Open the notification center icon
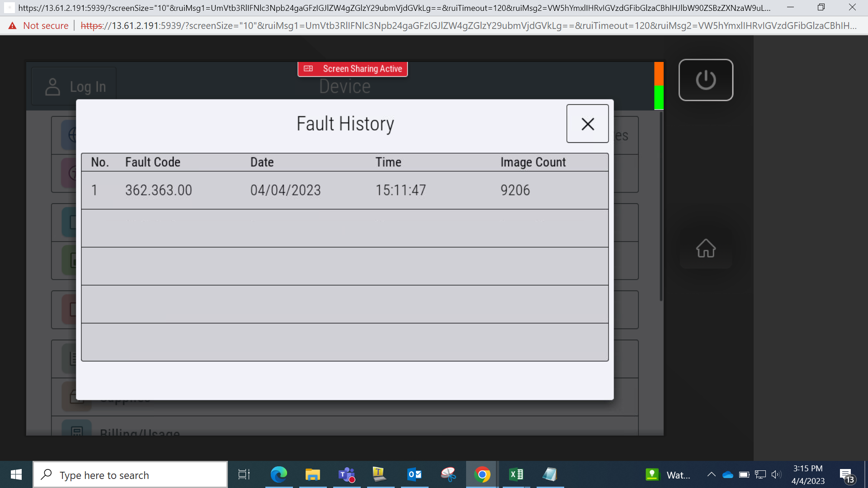868x488 pixels. (x=847, y=475)
